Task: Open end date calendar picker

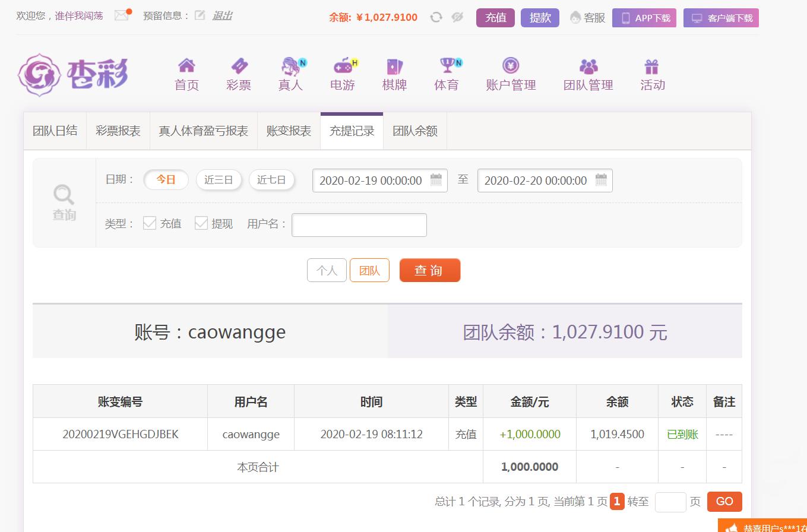Action: (x=601, y=180)
